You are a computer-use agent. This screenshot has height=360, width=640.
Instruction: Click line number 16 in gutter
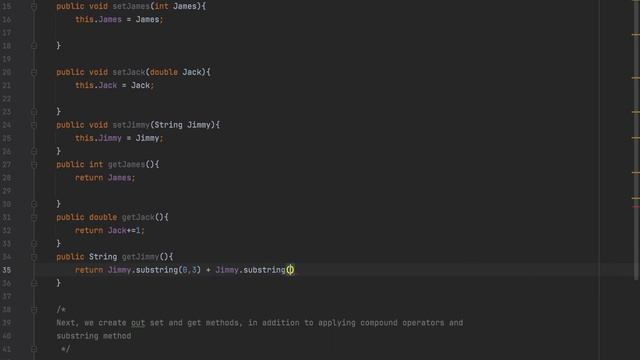click(x=7, y=20)
